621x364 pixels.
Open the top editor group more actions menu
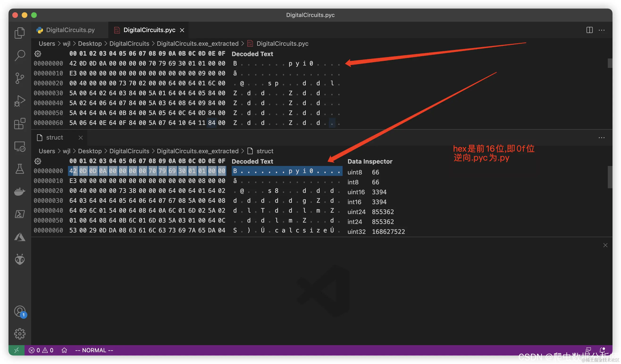pos(601,30)
